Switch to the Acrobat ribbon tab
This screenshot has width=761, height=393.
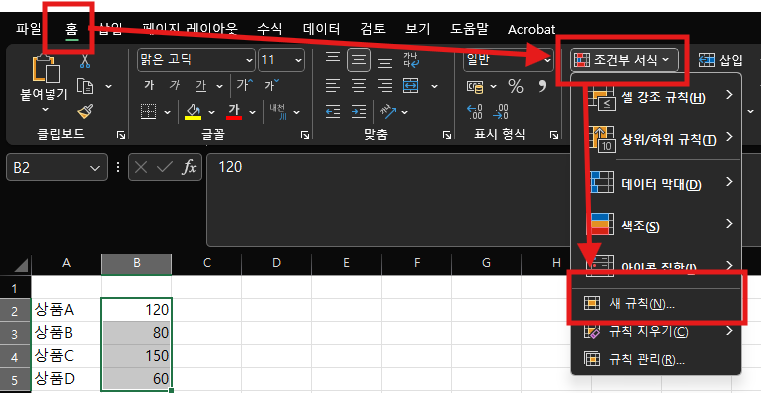point(531,30)
